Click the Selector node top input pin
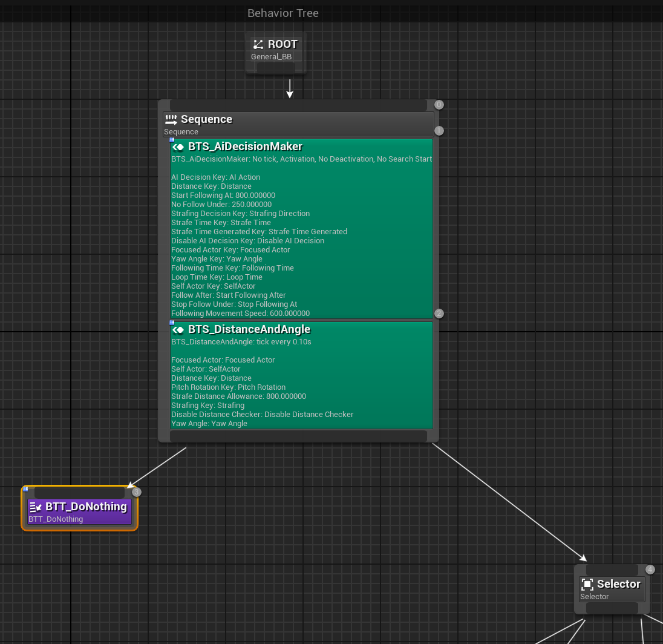Viewport: 663px width, 644px height. click(x=612, y=570)
